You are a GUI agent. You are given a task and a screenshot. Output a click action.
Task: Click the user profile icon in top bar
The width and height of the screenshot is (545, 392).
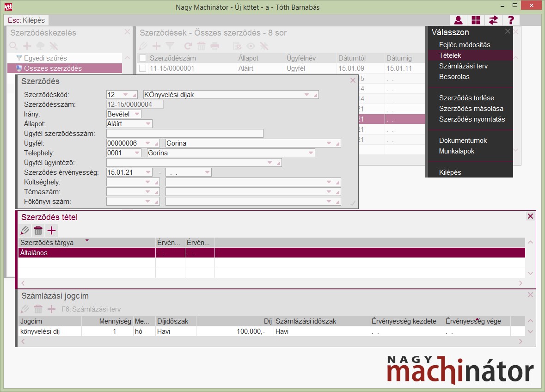[458, 20]
